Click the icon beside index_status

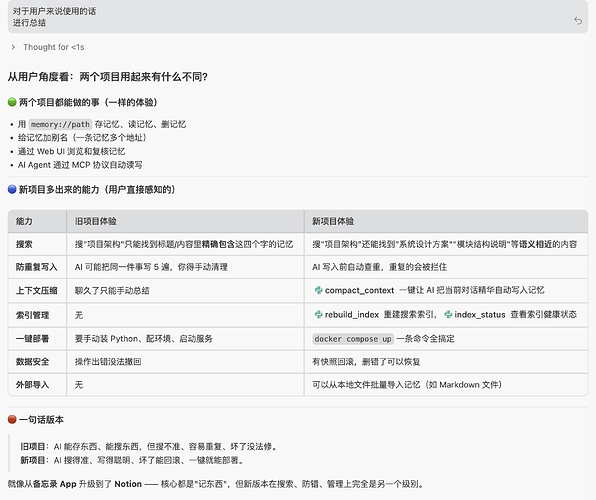[448, 314]
